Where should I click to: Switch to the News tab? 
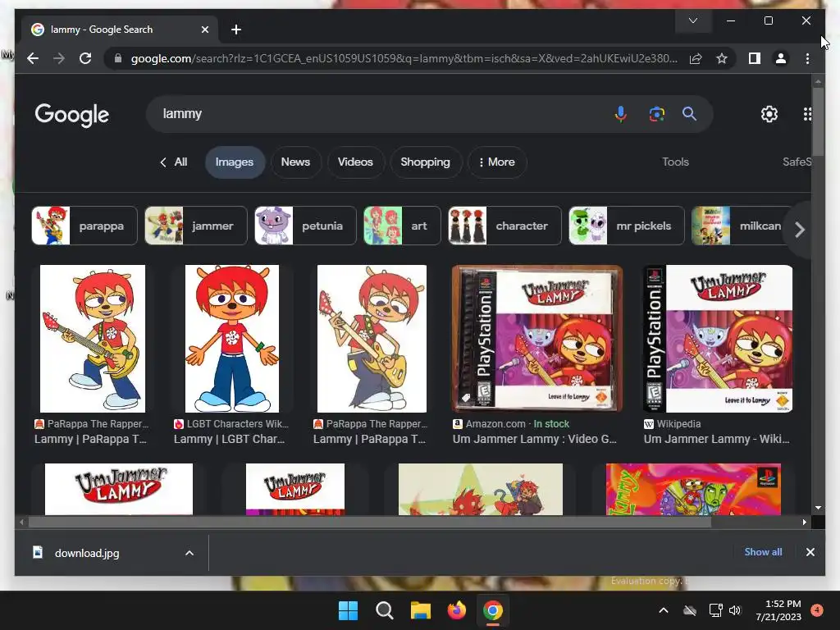295,162
